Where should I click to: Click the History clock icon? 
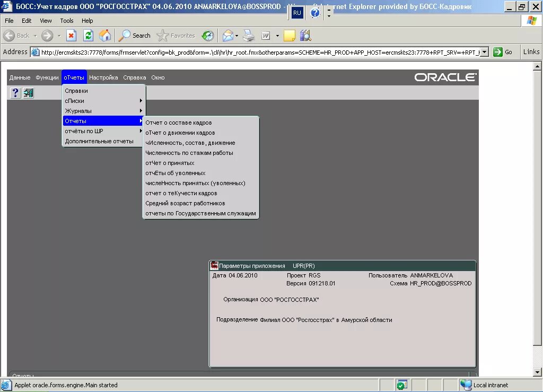[x=208, y=36]
